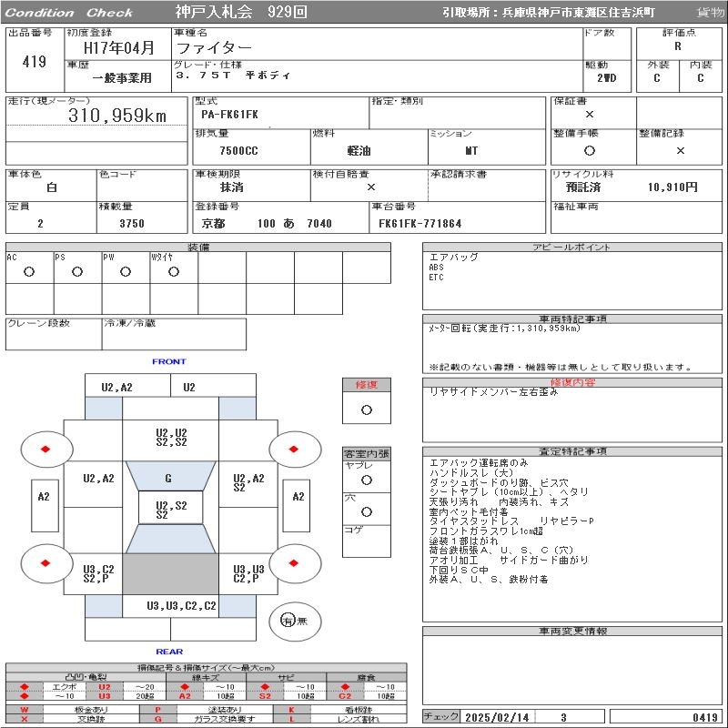Image resolution: width=728 pixels, height=728 pixels.
Task: Click the overall rating R
Action: [x=678, y=46]
